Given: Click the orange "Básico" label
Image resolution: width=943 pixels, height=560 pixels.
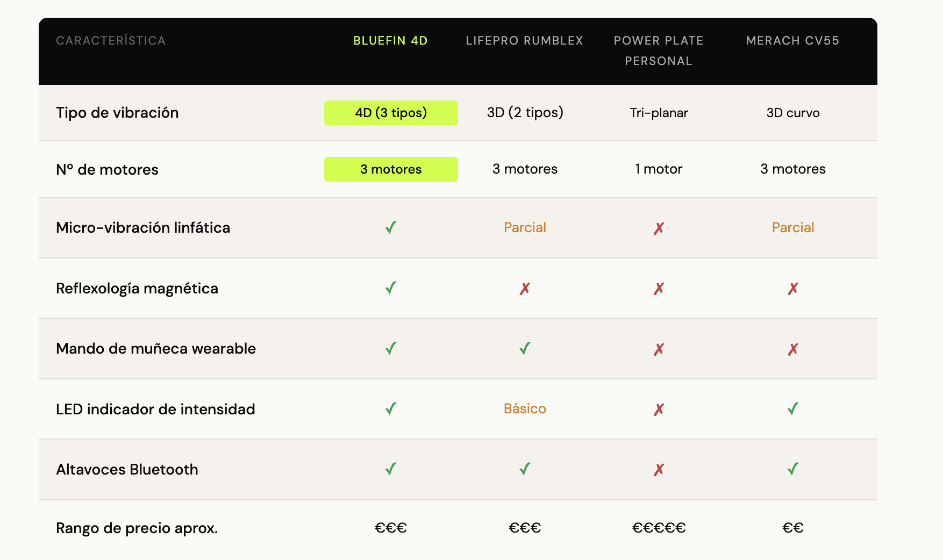Looking at the screenshot, I should (525, 408).
